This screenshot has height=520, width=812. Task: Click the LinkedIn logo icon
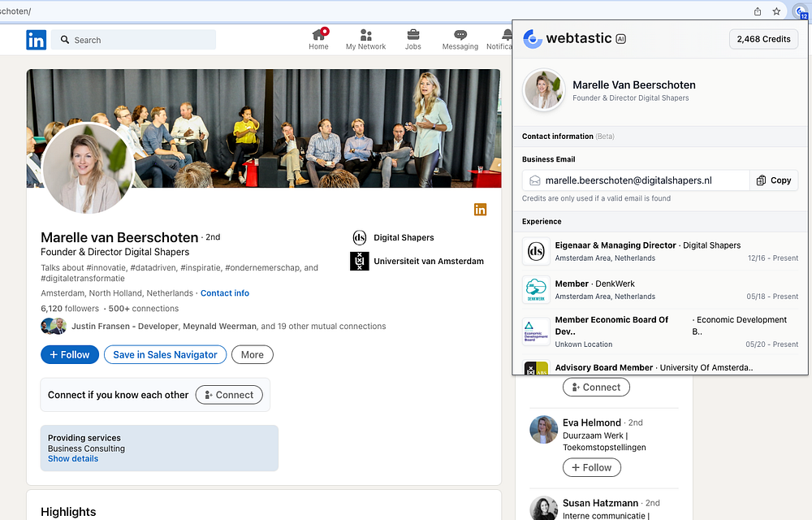point(37,40)
